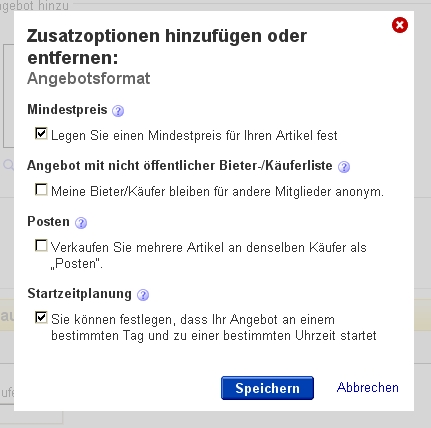Close the dialog with the red X icon
The width and height of the screenshot is (431, 428).
(x=400, y=25)
